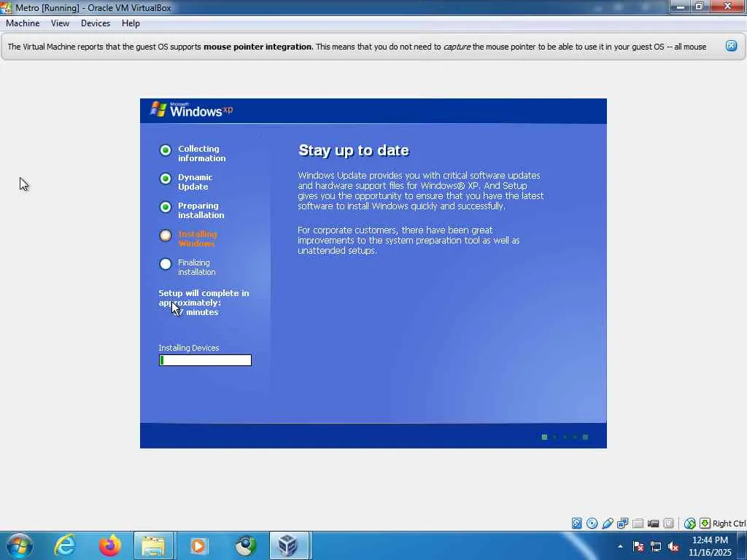Click the Dynamic Update step indicator
Image resolution: width=747 pixels, height=560 pixels.
click(x=166, y=179)
